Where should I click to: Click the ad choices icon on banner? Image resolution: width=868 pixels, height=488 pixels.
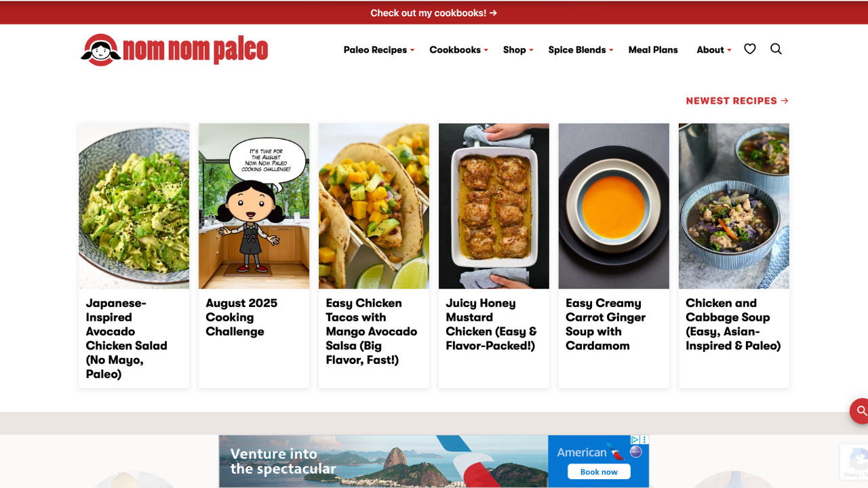pyautogui.click(x=635, y=440)
